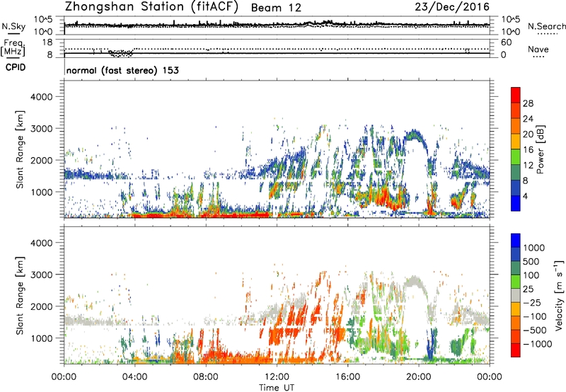Image resolution: width=566 pixels, height=392 pixels.
Task: Click the CPID label
Action: [16, 67]
